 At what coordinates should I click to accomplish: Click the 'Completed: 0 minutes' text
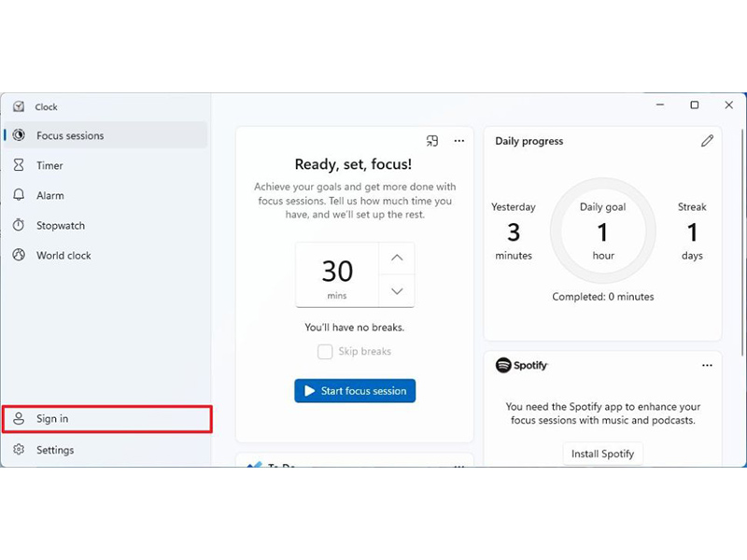click(602, 297)
